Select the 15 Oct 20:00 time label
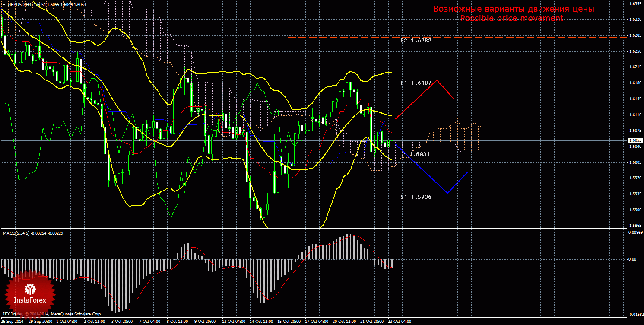 coord(289,322)
